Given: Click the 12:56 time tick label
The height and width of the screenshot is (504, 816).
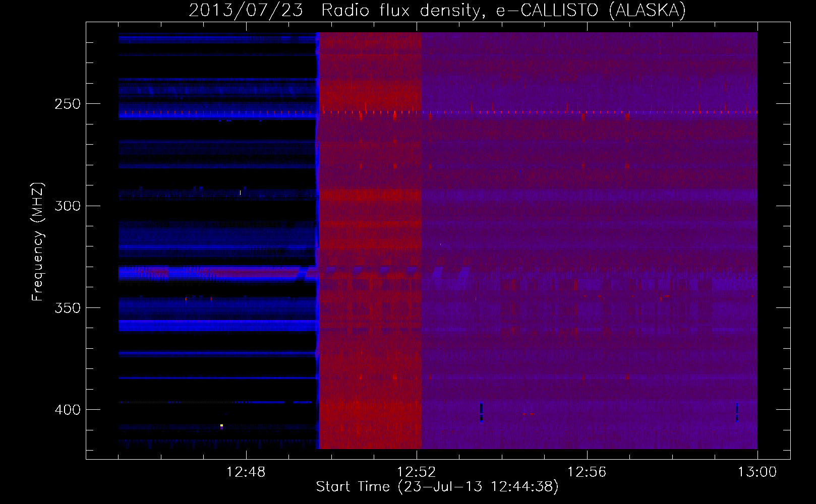Looking at the screenshot, I should [587, 472].
